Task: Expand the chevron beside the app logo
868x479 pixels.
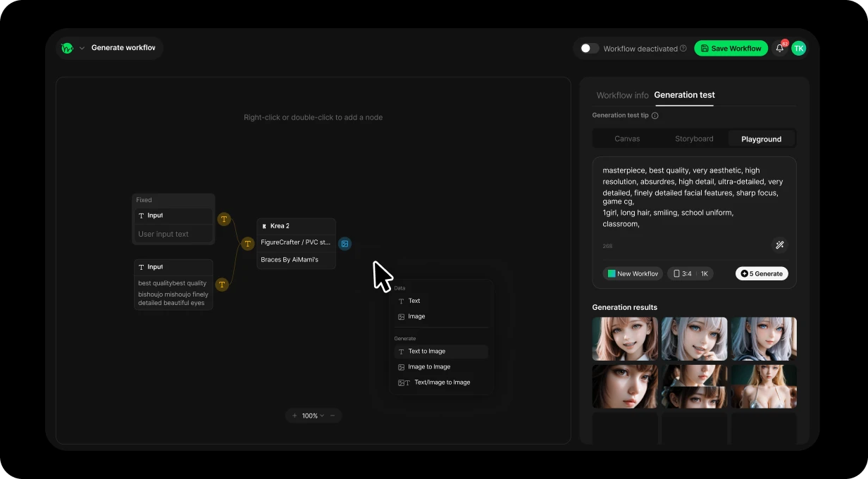Action: tap(82, 49)
